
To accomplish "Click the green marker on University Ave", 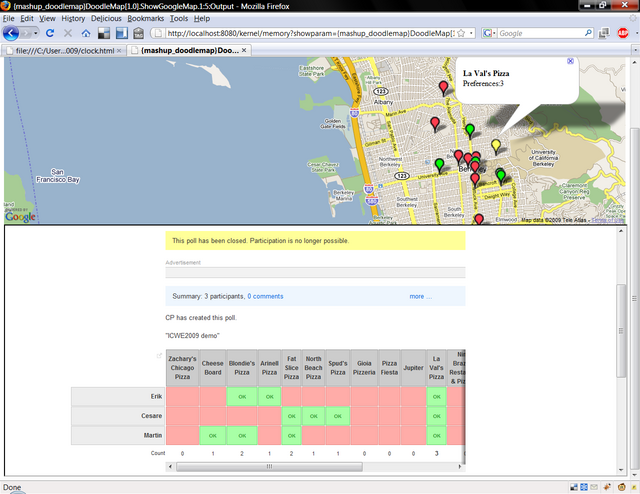I will coord(439,166).
